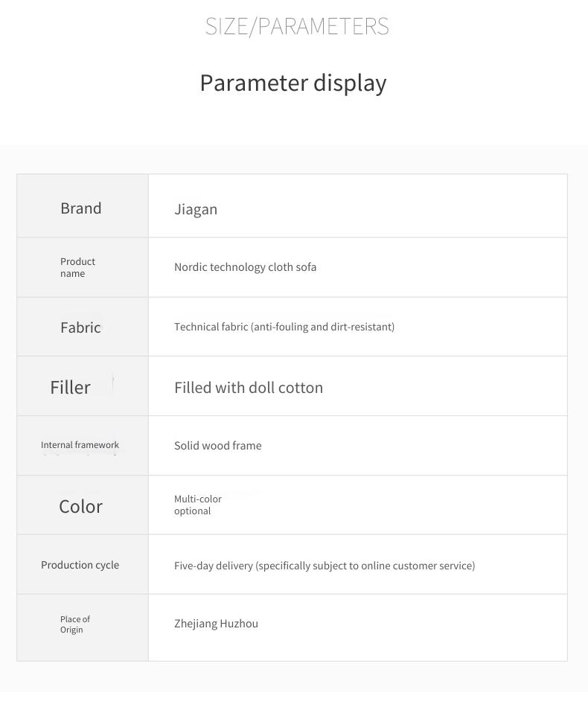The height and width of the screenshot is (710, 588).
Task: Click the Production cycle label
Action: (80, 565)
